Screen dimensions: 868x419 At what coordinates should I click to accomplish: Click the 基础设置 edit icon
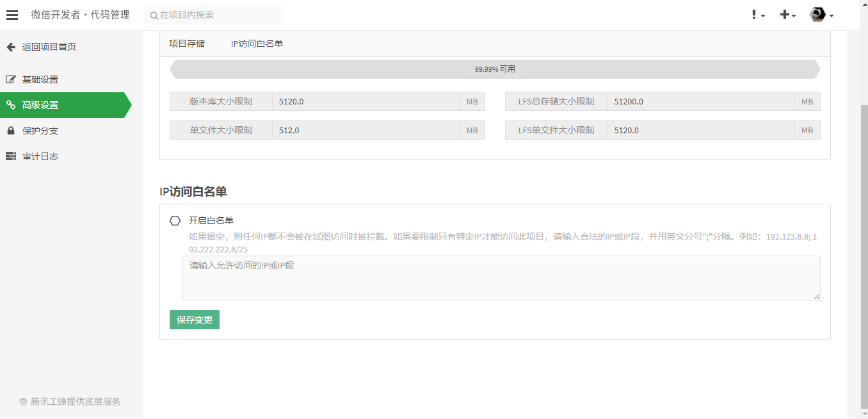point(11,79)
